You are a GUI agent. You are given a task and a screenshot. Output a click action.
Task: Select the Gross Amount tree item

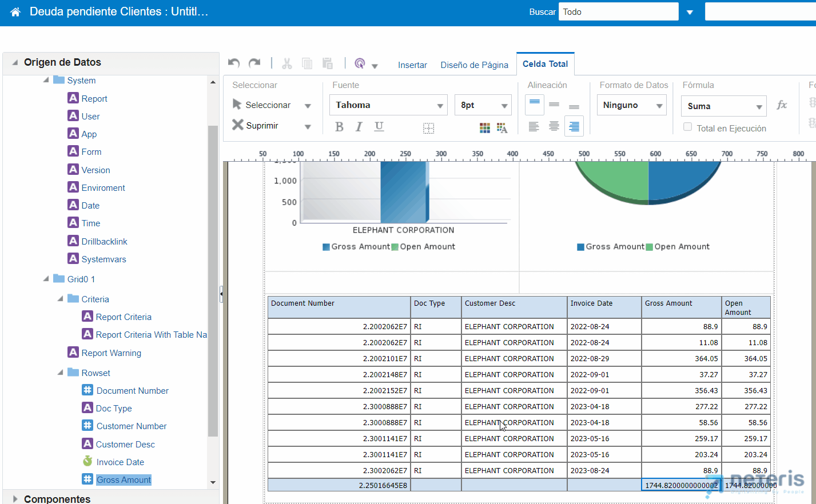click(x=124, y=479)
